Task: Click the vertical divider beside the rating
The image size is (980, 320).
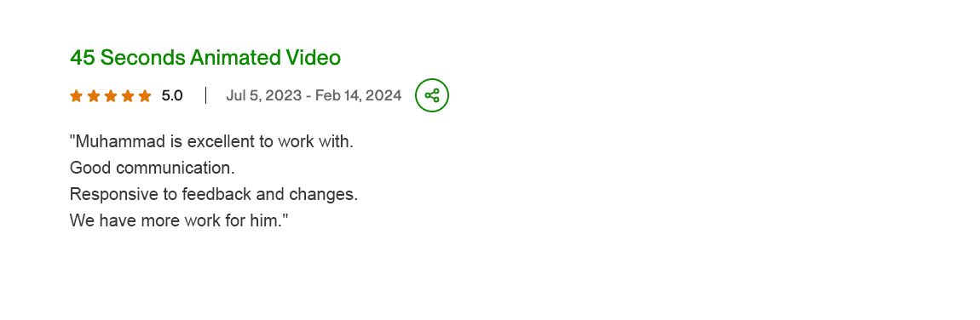Action: (205, 95)
